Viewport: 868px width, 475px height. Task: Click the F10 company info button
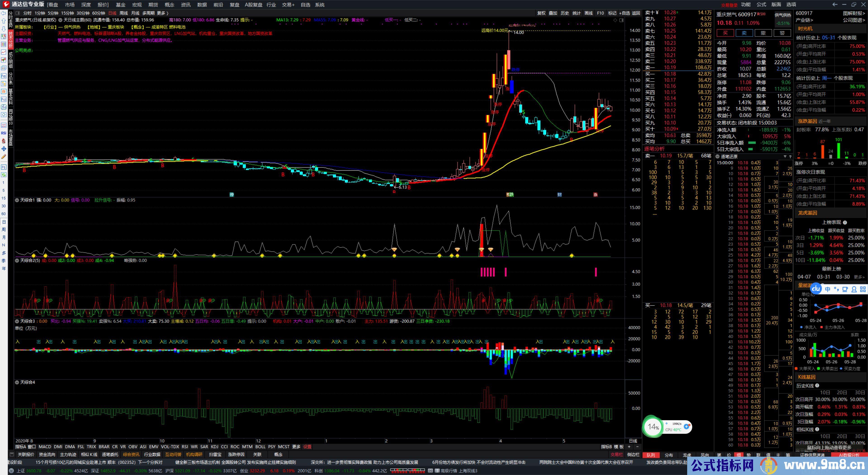(600, 13)
